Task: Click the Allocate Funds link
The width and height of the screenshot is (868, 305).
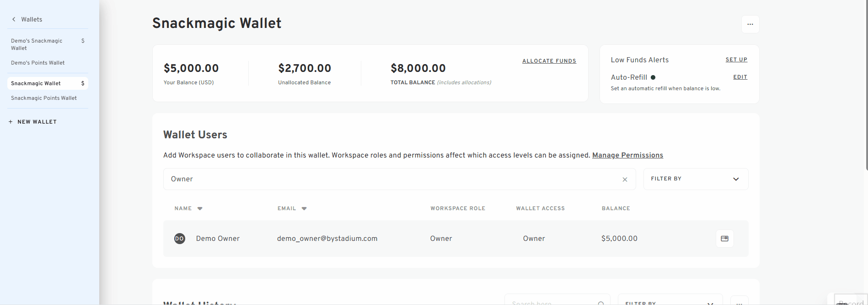Action: tap(549, 61)
